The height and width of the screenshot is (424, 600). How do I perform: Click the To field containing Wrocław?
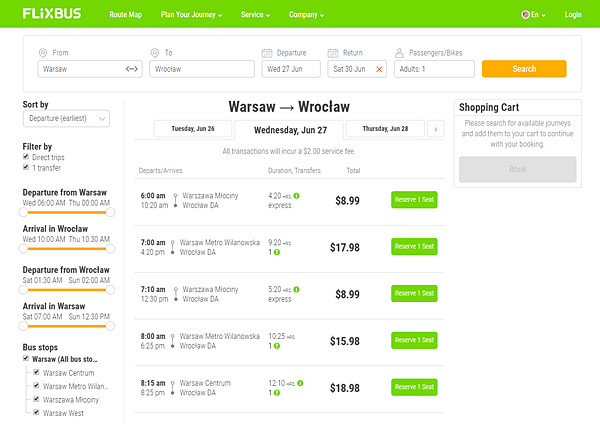pyautogui.click(x=202, y=69)
